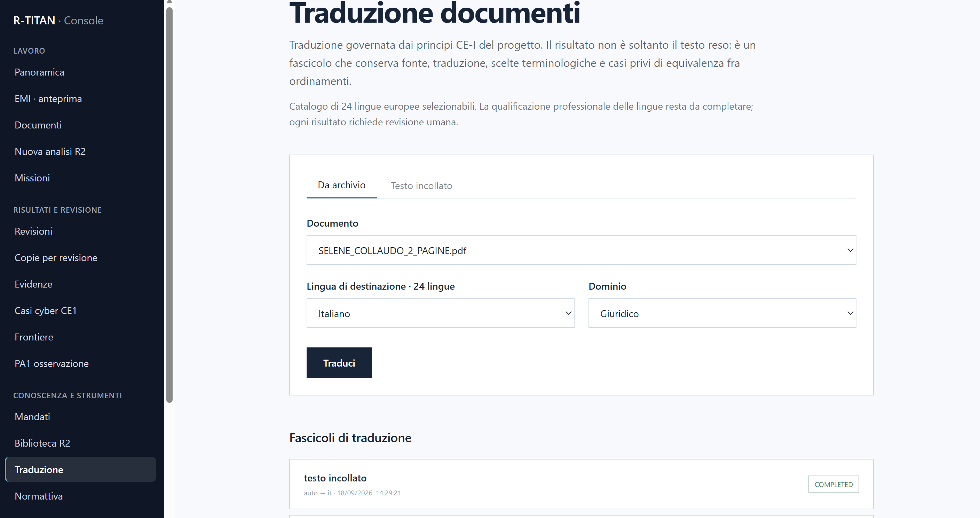Open Nuova analisi R2

click(80, 151)
